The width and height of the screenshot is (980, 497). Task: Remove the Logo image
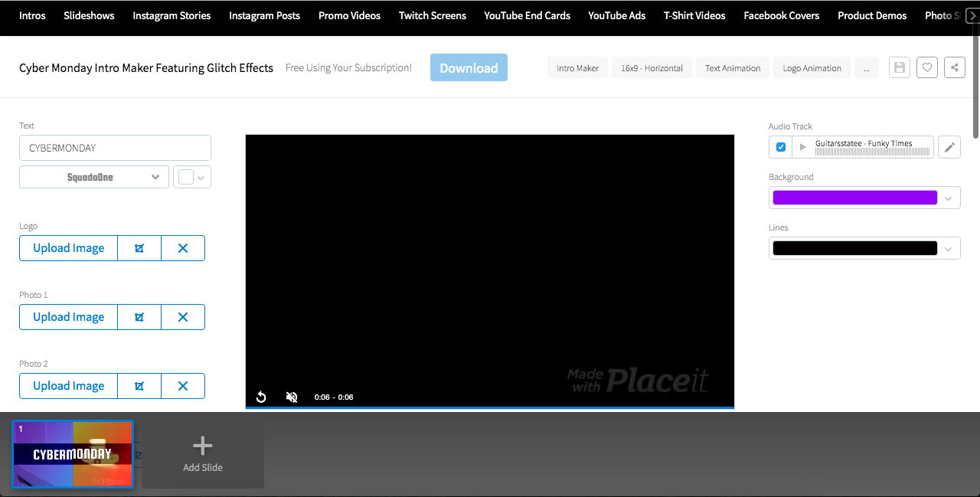[x=183, y=248]
